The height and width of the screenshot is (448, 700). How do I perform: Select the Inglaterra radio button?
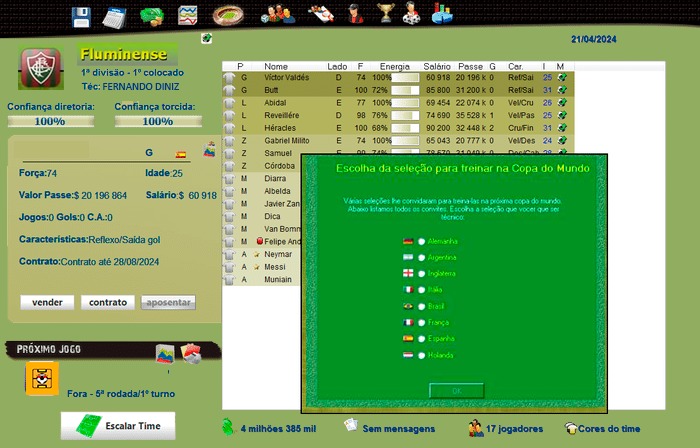point(421,274)
